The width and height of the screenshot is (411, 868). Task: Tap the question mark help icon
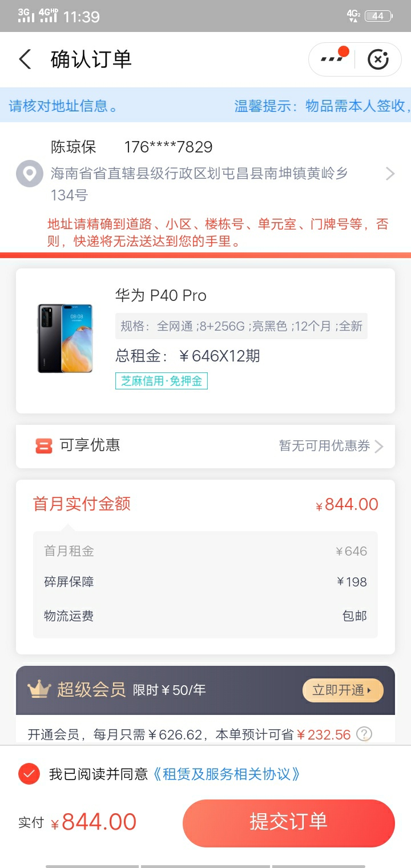364,734
